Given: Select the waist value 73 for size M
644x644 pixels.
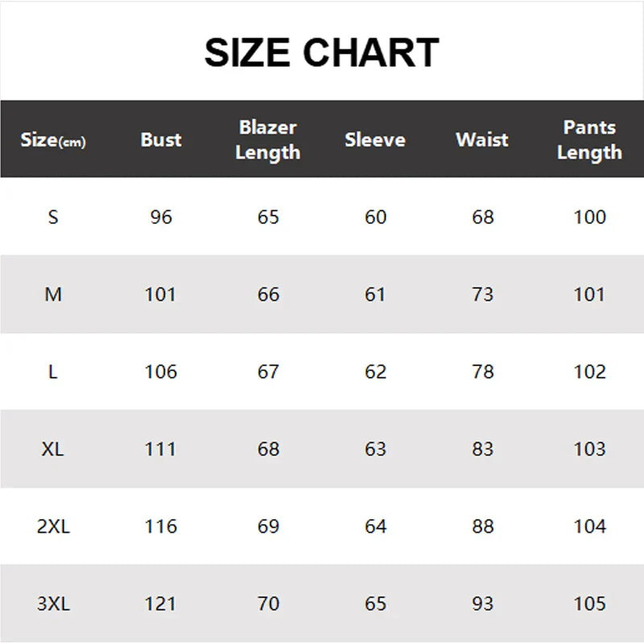Looking at the screenshot, I should (x=482, y=295).
